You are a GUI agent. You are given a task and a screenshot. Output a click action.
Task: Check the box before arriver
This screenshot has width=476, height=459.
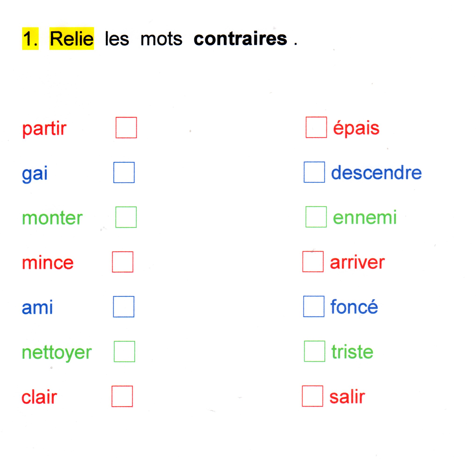[313, 262]
